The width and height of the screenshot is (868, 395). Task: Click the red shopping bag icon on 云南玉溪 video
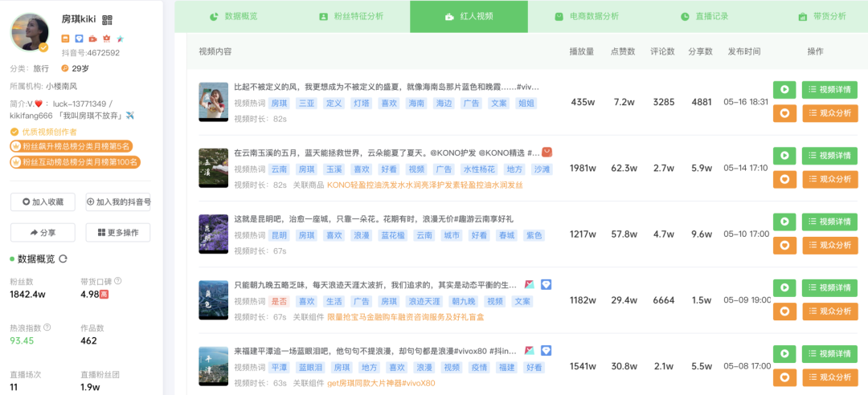pyautogui.click(x=547, y=152)
